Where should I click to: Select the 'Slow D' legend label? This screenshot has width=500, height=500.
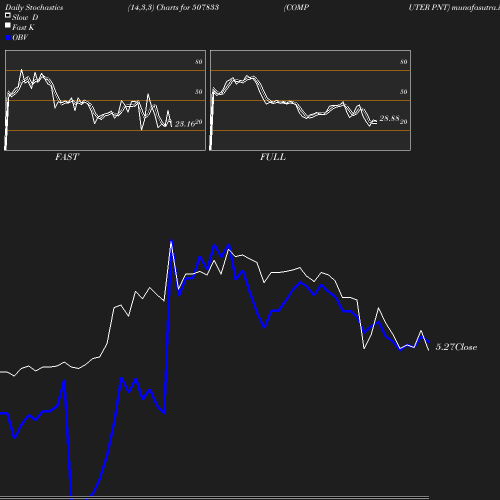click(x=25, y=17)
